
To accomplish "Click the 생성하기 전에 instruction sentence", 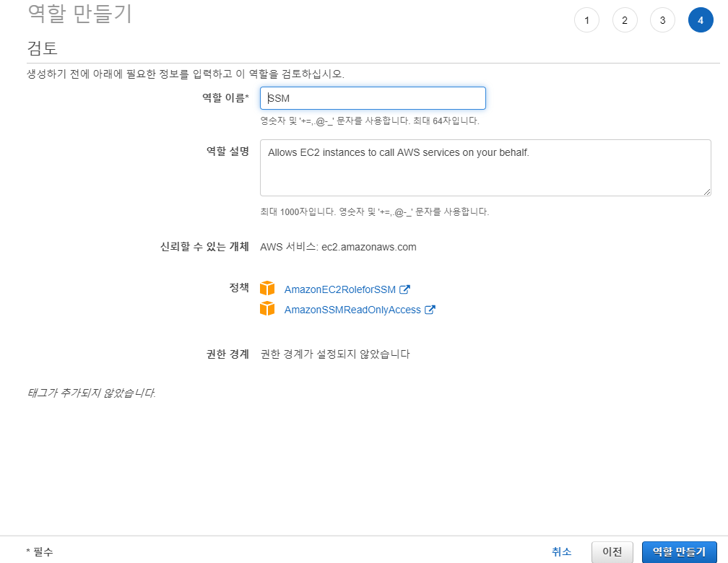I will [185, 74].
